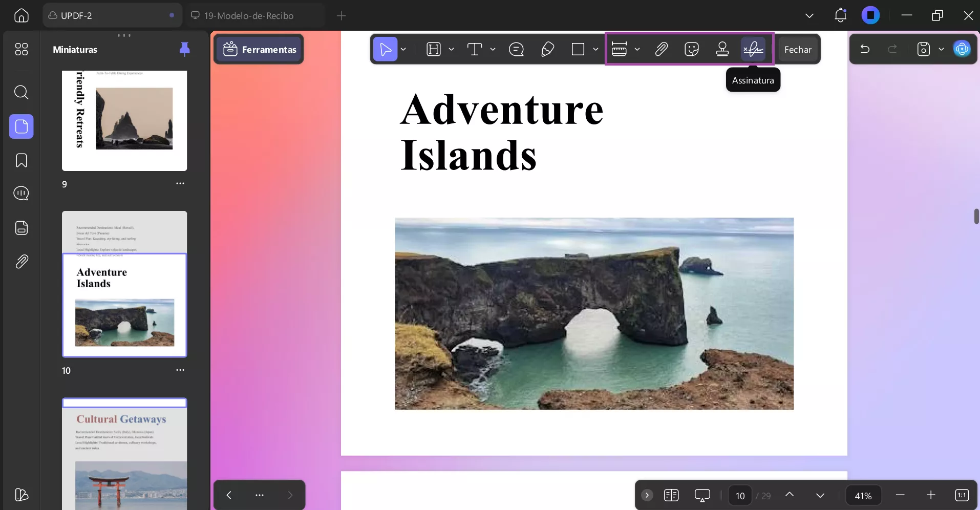Select the Comment note tool

516,50
